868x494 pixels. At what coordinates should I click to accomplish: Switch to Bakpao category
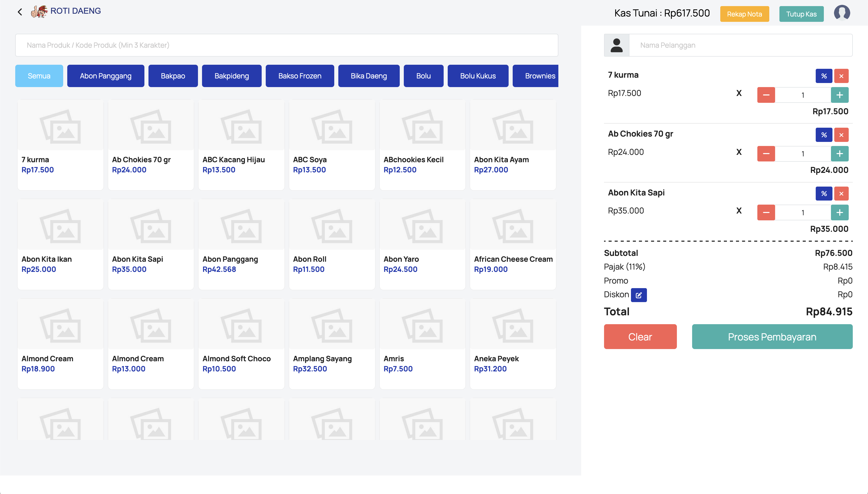click(173, 76)
